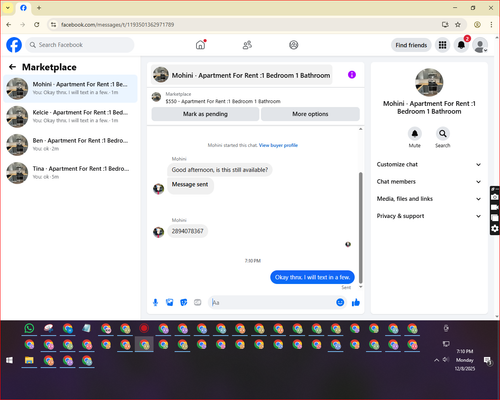Open the notifications bell with badge
The height and width of the screenshot is (400, 500).
pyautogui.click(x=461, y=45)
